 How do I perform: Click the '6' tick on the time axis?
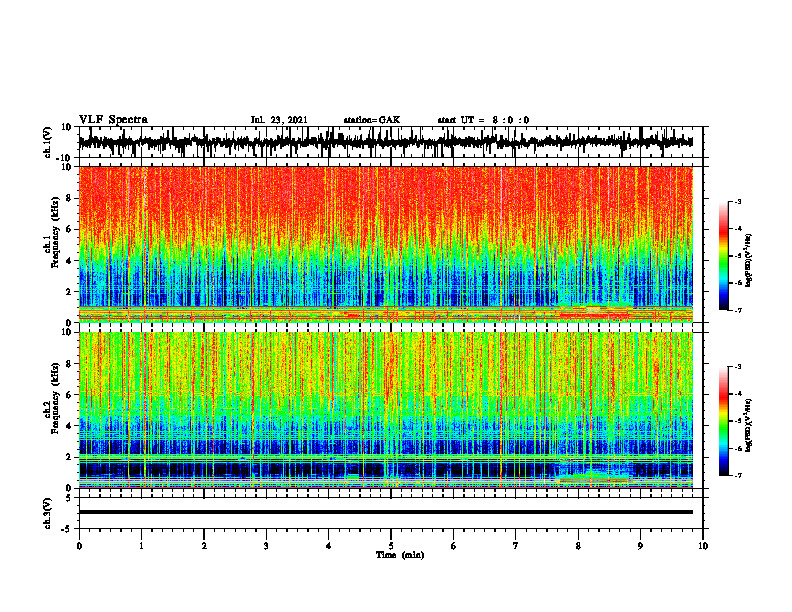pyautogui.click(x=454, y=546)
